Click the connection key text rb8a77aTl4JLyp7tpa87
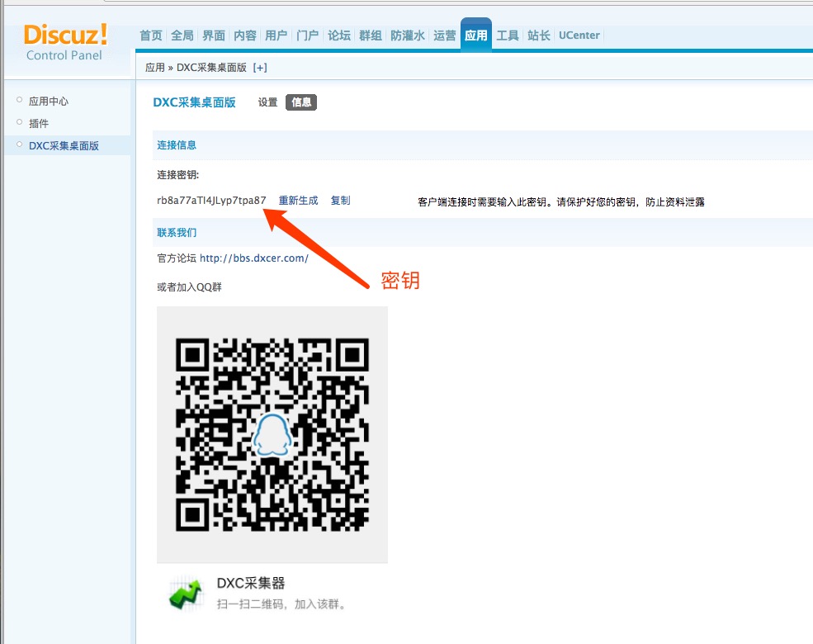 coord(211,200)
